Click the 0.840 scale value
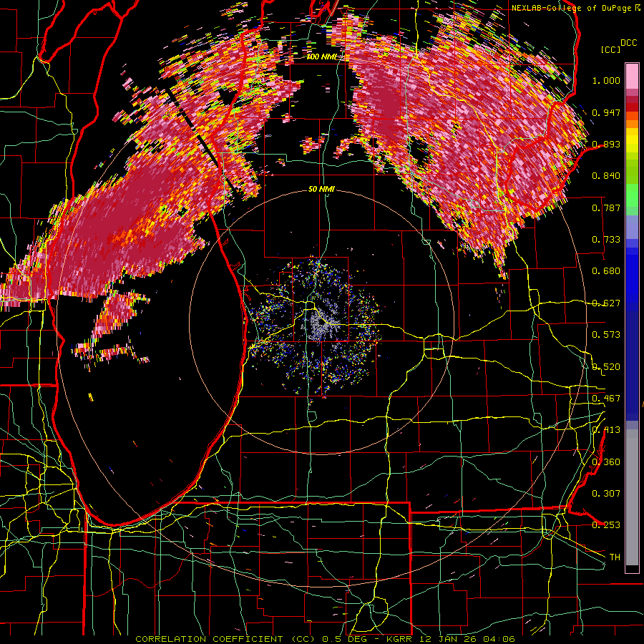The height and width of the screenshot is (644, 644). [606, 176]
